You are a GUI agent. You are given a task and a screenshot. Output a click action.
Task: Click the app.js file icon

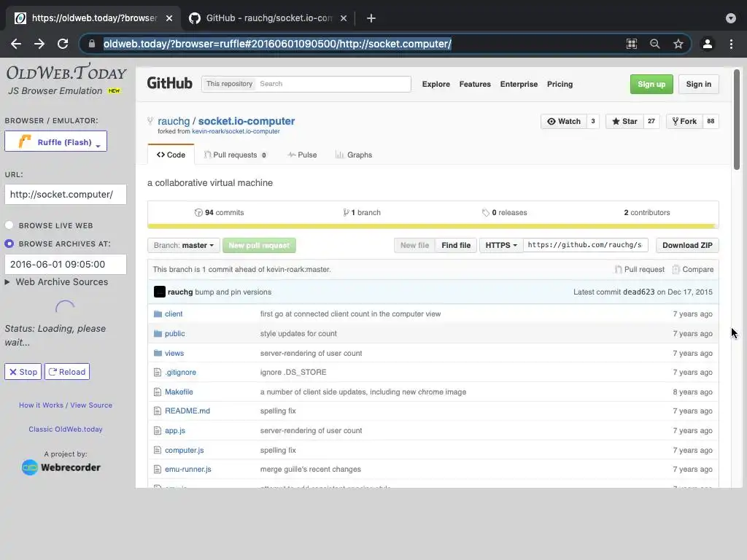(158, 430)
